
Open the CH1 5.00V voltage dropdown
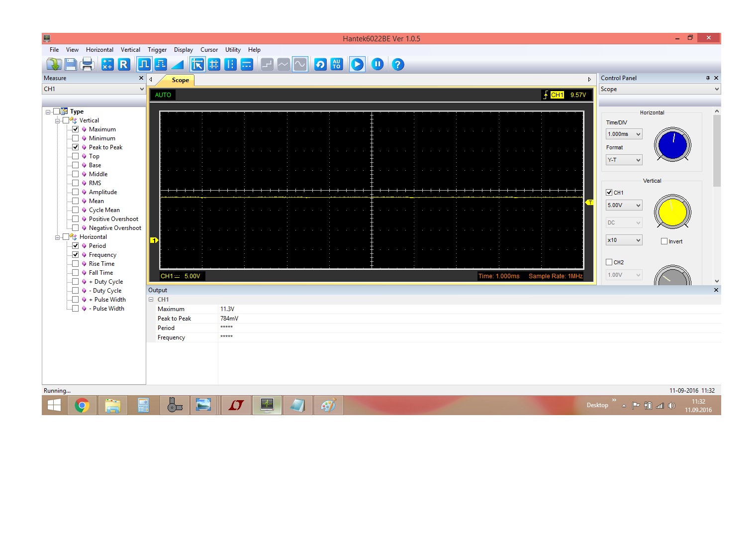tap(624, 205)
